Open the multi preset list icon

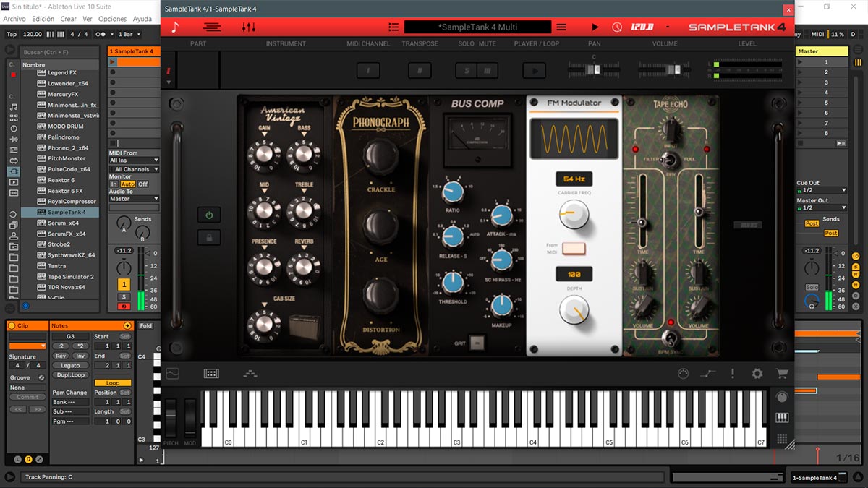[393, 27]
